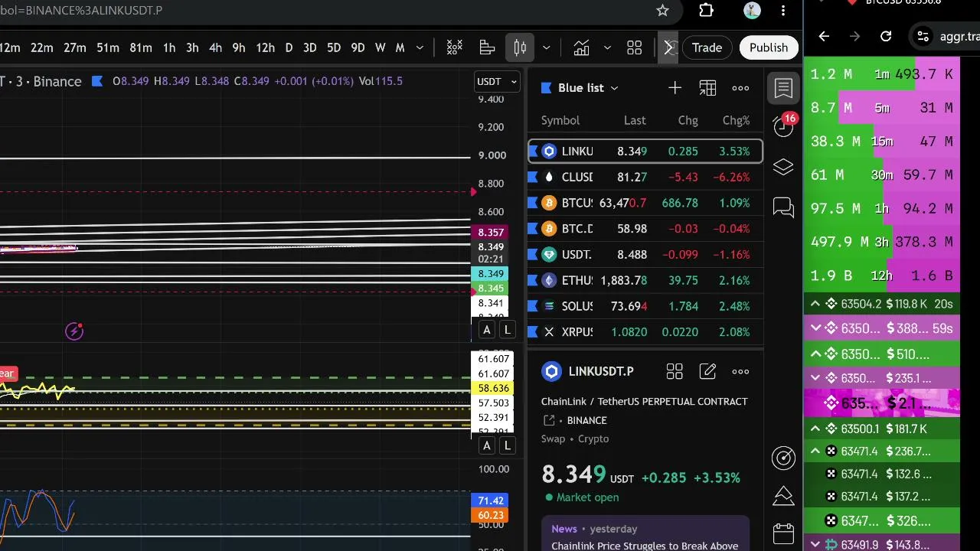Open the calendar sidebar icon

click(x=783, y=533)
